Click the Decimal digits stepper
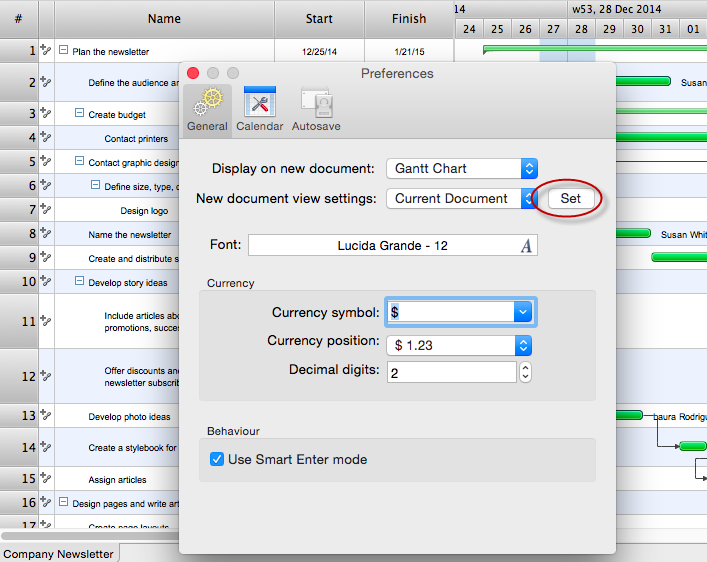Viewport: 707px width, 562px height. click(525, 373)
